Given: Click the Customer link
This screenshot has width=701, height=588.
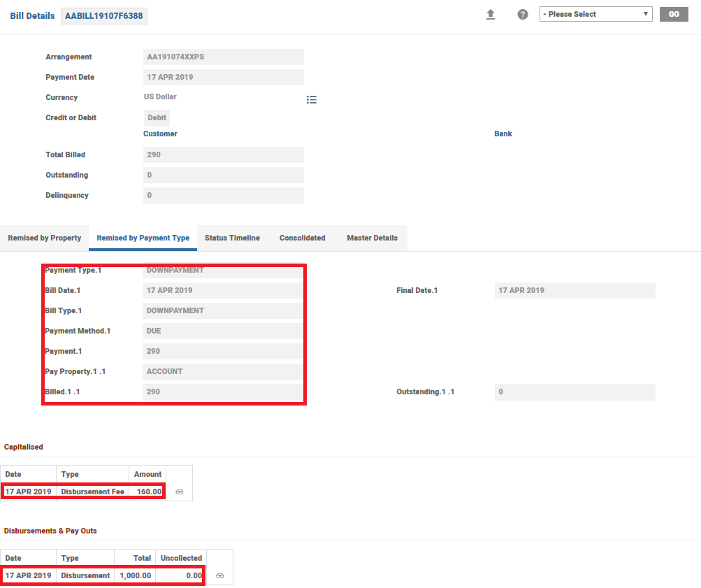Looking at the screenshot, I should tap(160, 134).
